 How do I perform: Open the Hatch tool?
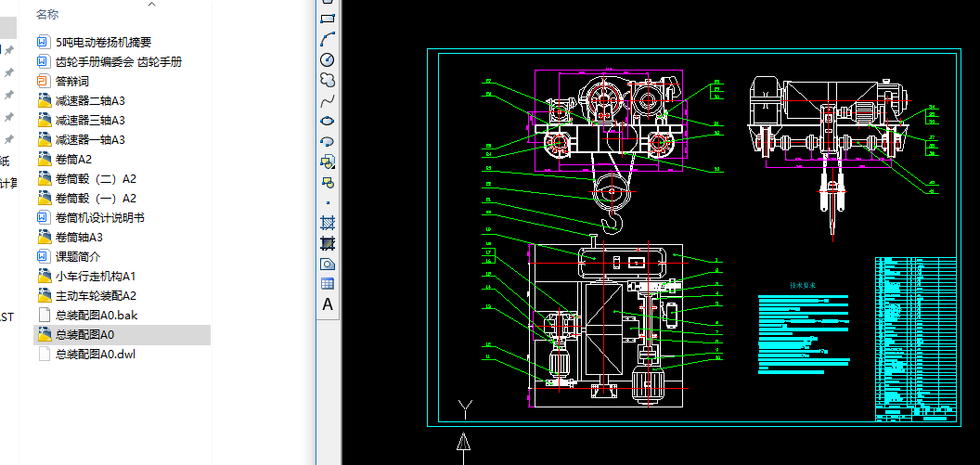(328, 223)
